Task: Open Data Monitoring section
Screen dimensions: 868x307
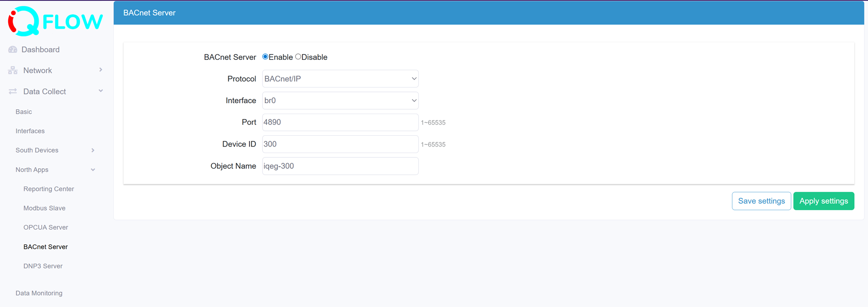Action: point(39,293)
